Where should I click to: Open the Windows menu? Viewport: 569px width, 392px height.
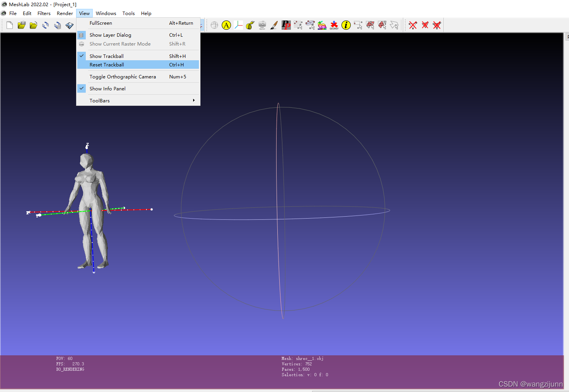click(x=106, y=13)
